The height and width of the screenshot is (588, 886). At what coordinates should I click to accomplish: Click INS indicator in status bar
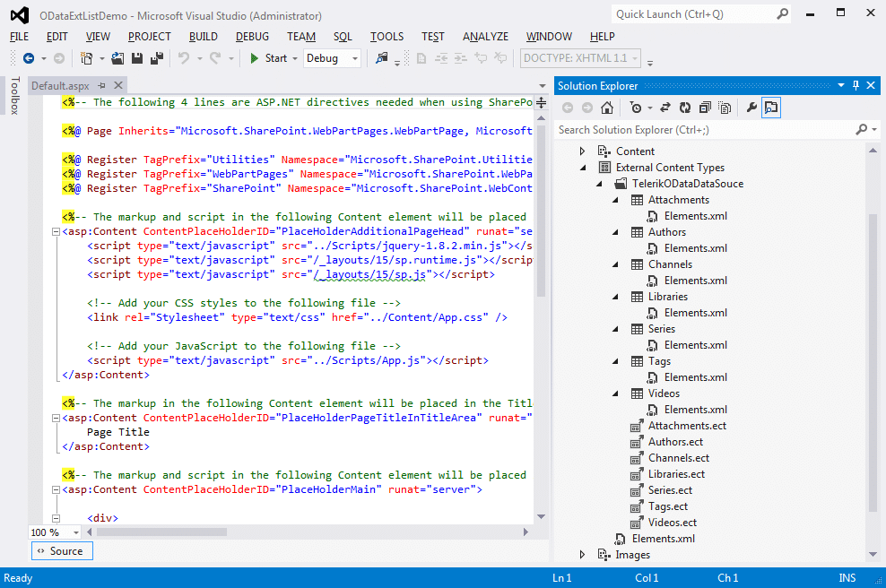click(847, 578)
